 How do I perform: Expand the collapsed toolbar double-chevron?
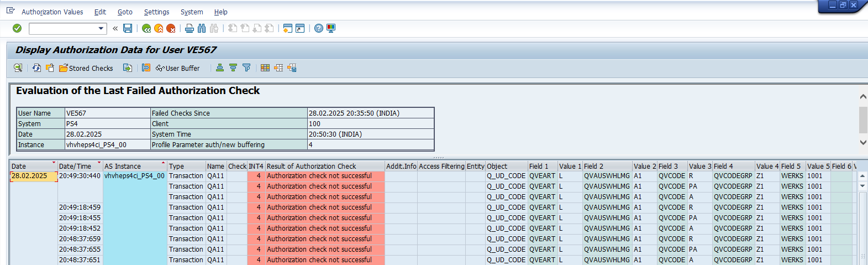[x=115, y=28]
